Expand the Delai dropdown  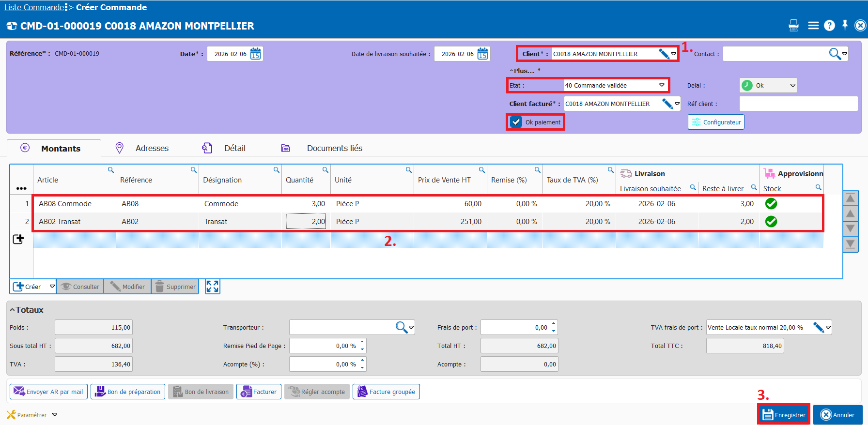[792, 85]
